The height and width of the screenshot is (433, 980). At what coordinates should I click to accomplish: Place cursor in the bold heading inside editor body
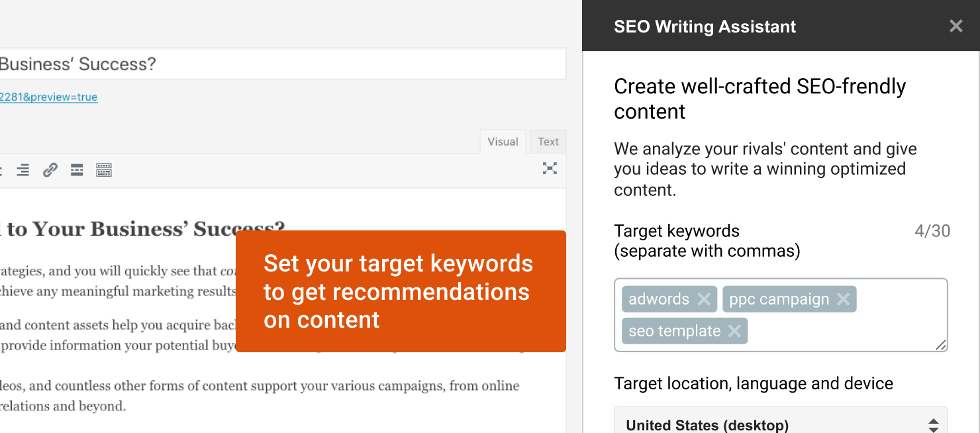pos(132,229)
